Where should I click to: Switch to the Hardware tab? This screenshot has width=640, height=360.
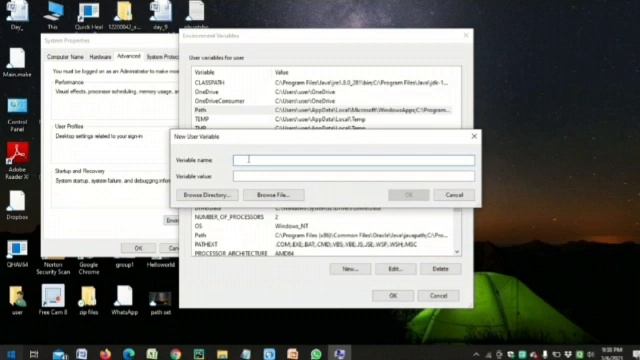[x=100, y=57]
